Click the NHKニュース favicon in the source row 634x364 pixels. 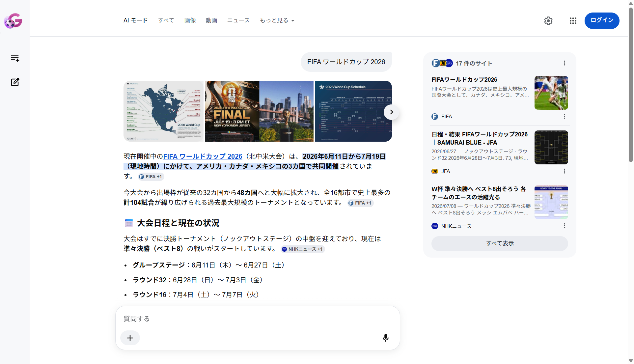[x=435, y=226]
